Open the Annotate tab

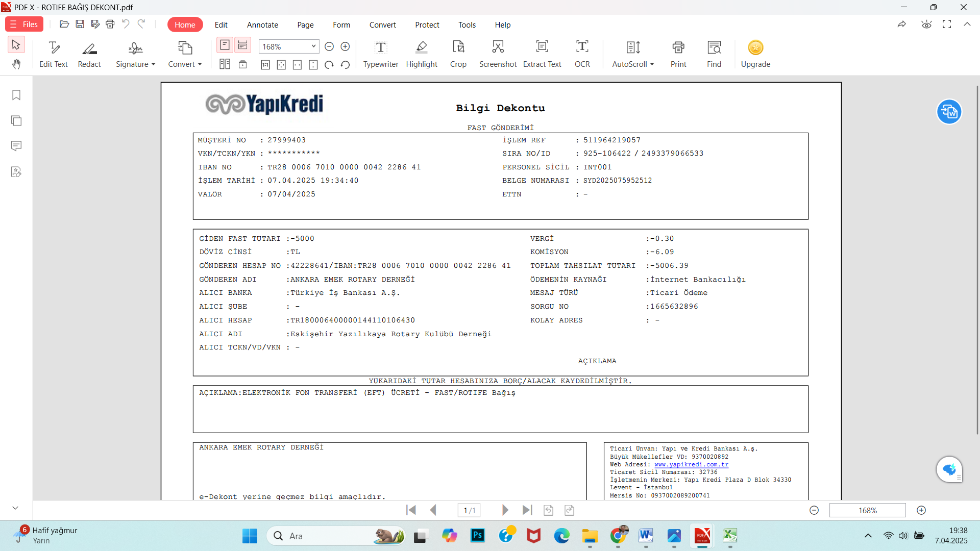coord(262,24)
